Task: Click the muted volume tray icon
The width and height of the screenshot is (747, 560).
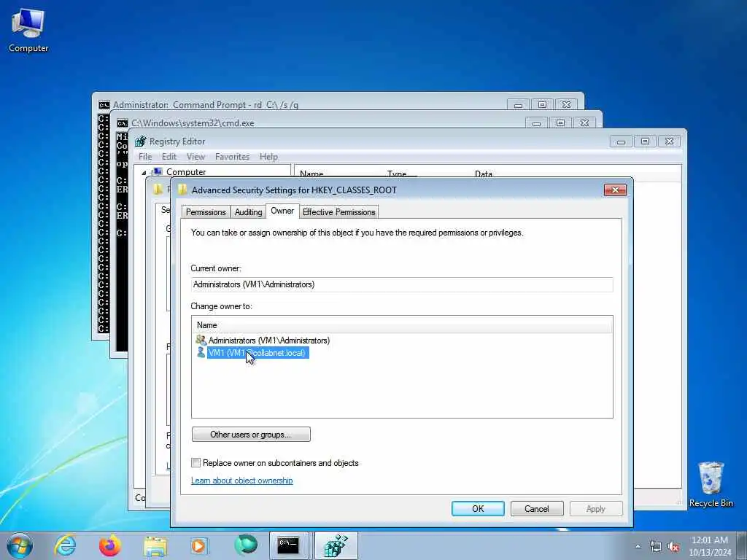Action: (673, 547)
